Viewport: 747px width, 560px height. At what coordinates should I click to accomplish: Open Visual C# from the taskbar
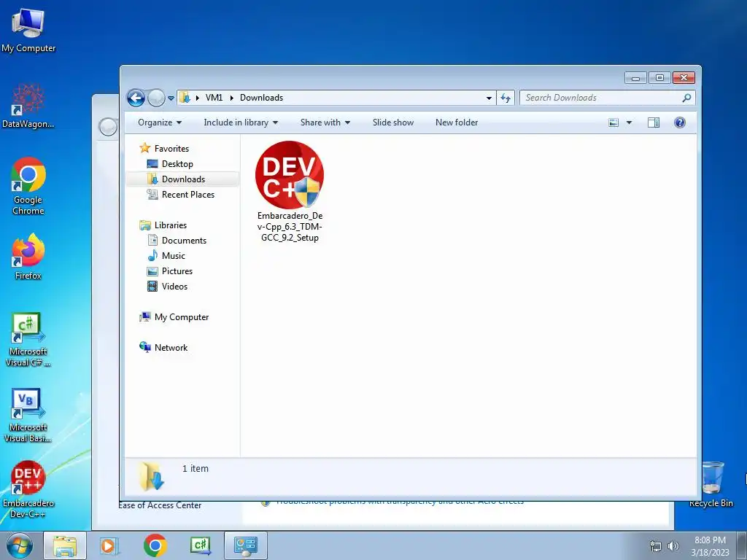[x=201, y=545]
